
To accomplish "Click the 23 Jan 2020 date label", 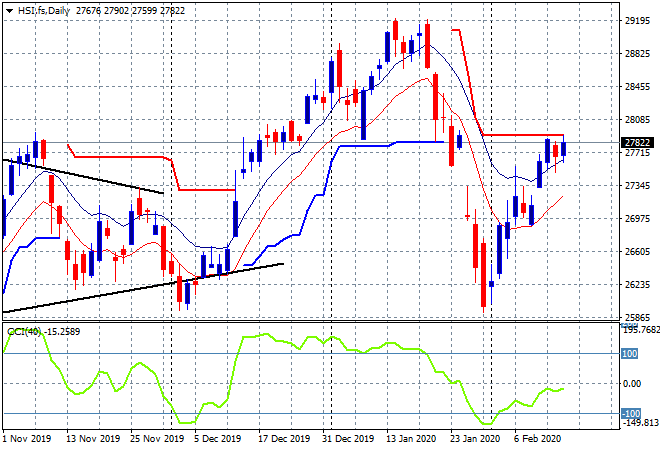I will click(x=475, y=439).
